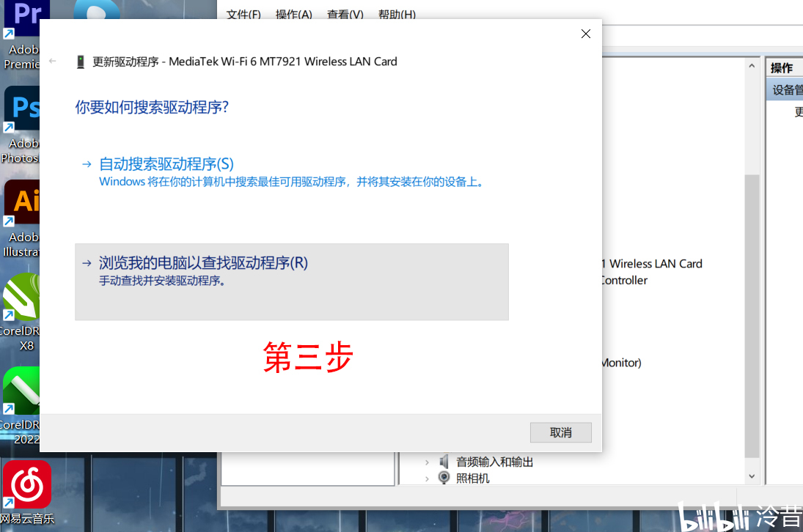Click the network card icon in dialog title
The image size is (803, 532).
81,62
